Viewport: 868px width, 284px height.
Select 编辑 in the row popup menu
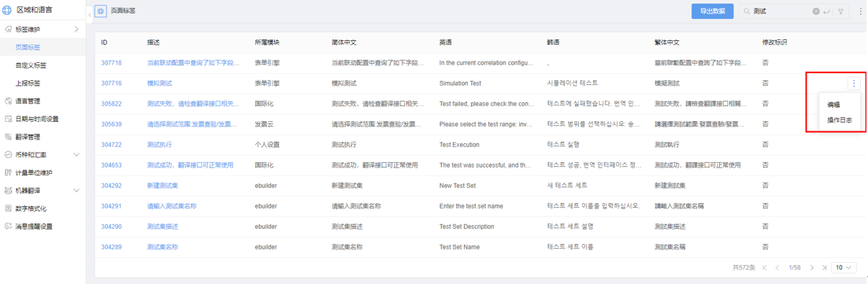tap(833, 104)
